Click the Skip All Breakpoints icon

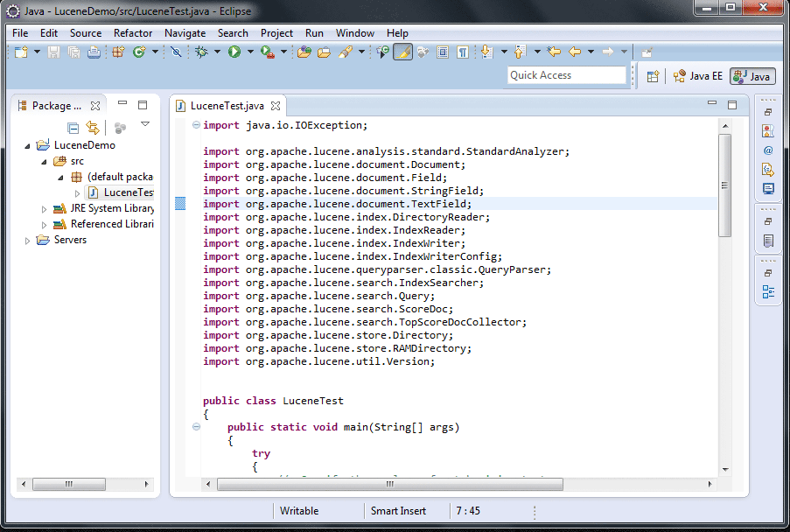pyautogui.click(x=176, y=52)
